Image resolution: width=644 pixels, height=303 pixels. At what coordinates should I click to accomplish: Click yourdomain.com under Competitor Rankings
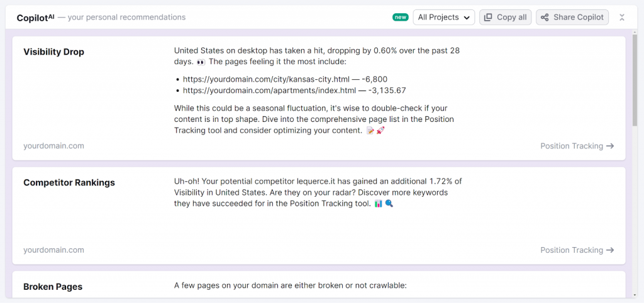tap(53, 250)
